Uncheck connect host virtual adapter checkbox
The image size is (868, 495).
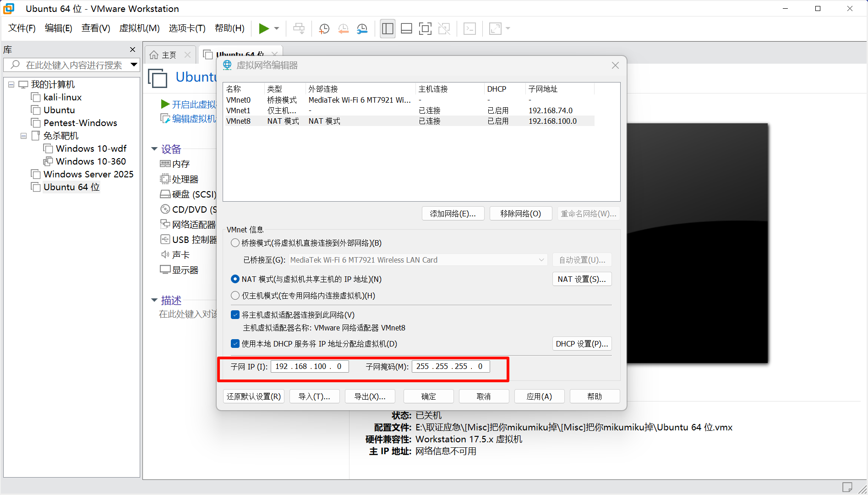(235, 315)
